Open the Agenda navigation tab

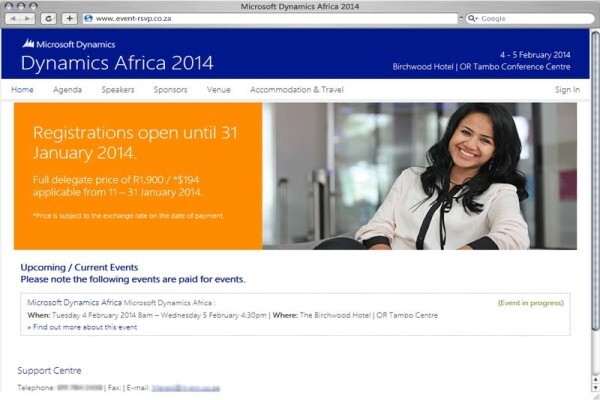point(67,90)
